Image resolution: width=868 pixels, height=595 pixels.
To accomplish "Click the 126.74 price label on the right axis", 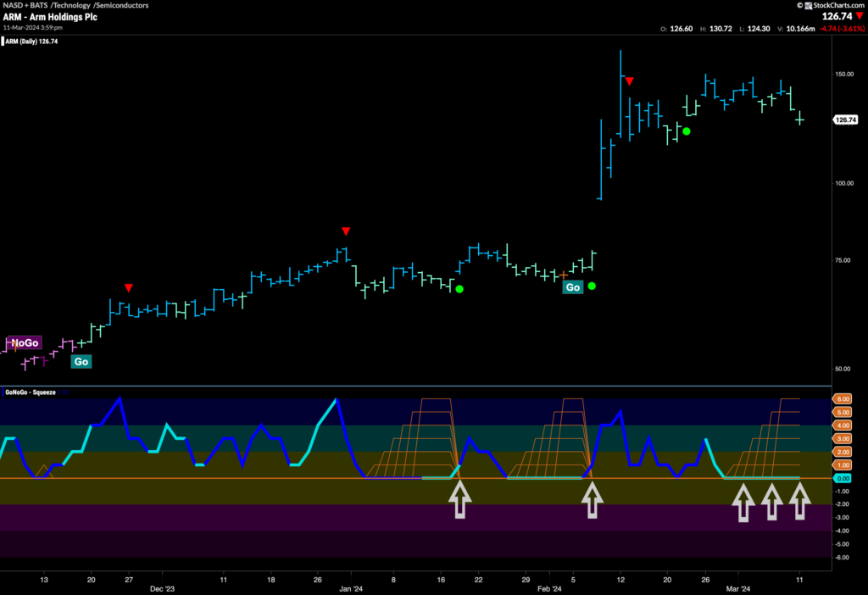I will [844, 120].
